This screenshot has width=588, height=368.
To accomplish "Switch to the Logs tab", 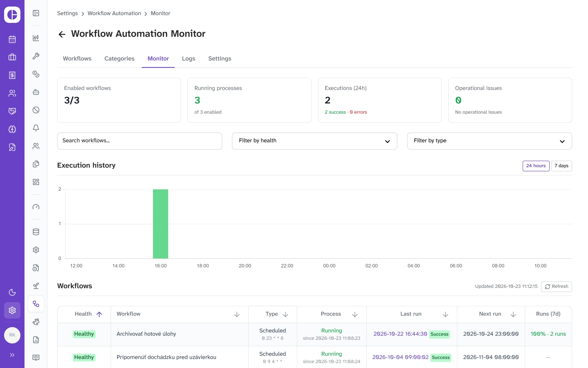I will coord(188,59).
